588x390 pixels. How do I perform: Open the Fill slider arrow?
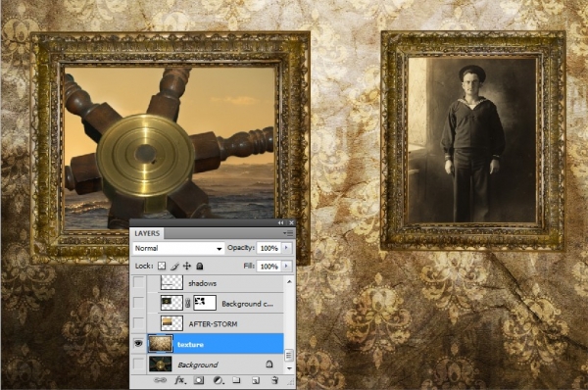pyautogui.click(x=287, y=266)
